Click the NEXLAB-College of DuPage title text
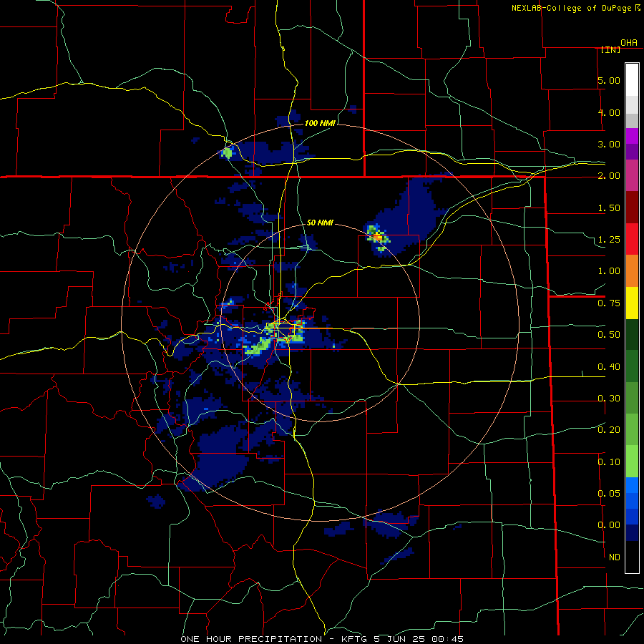The image size is (644, 644). coord(571,8)
